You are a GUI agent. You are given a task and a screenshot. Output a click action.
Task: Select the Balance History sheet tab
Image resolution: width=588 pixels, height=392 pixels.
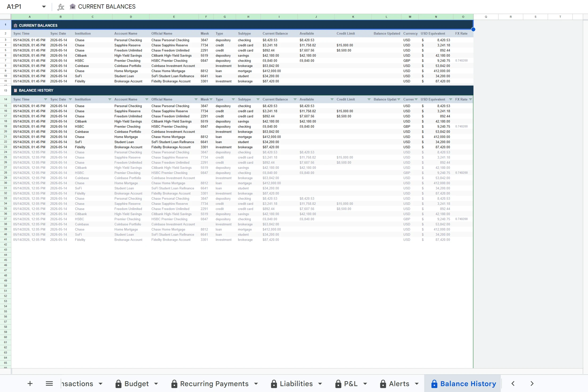click(x=463, y=384)
